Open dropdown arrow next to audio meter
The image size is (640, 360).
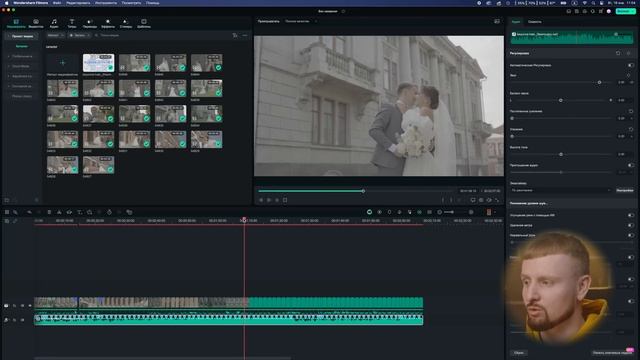[x=495, y=212]
